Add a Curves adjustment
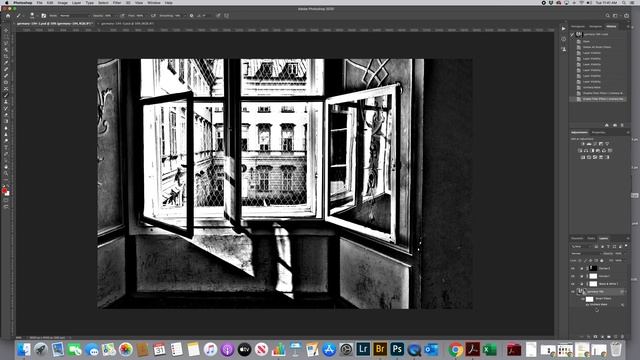The width and height of the screenshot is (640, 360). click(x=595, y=144)
